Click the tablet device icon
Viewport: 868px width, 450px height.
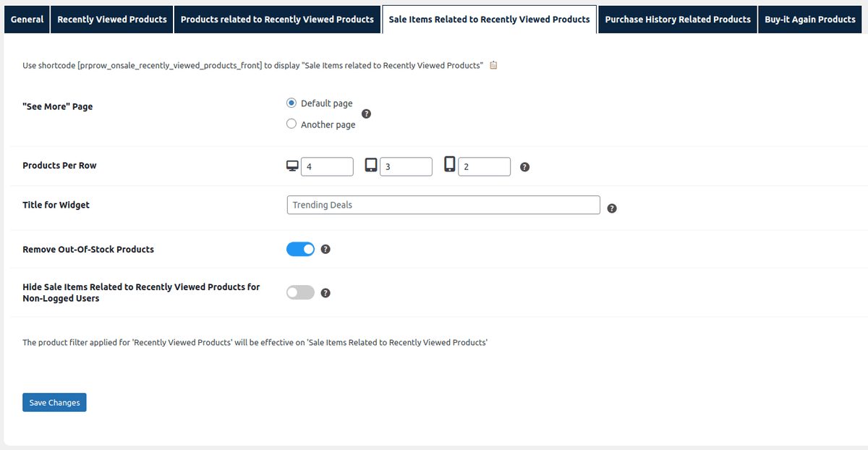(x=371, y=166)
